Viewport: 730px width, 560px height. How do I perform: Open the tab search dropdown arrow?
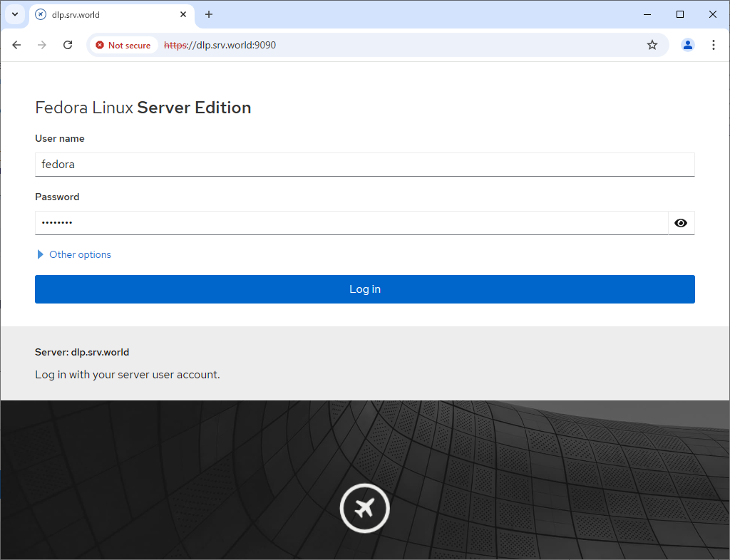(15, 14)
